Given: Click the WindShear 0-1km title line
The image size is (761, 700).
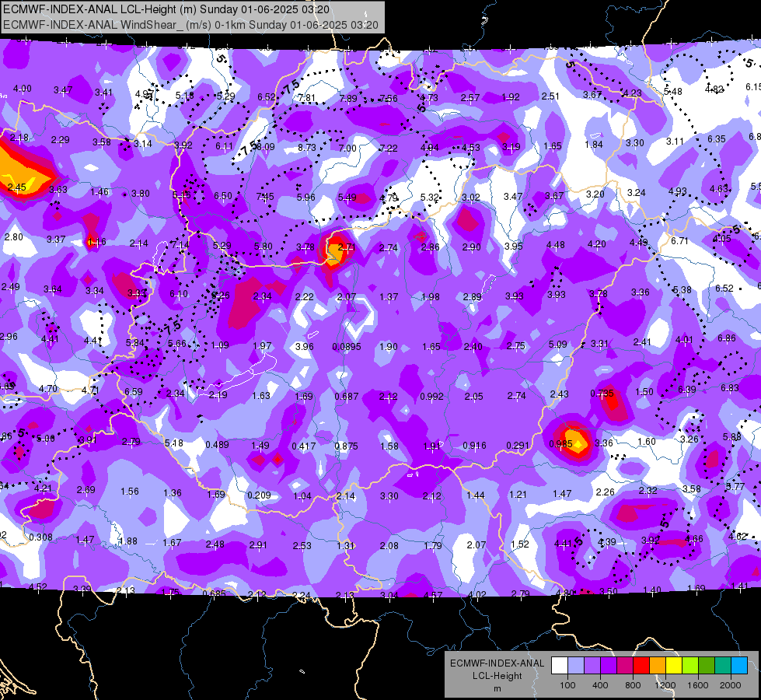Looking at the screenshot, I should (x=190, y=25).
